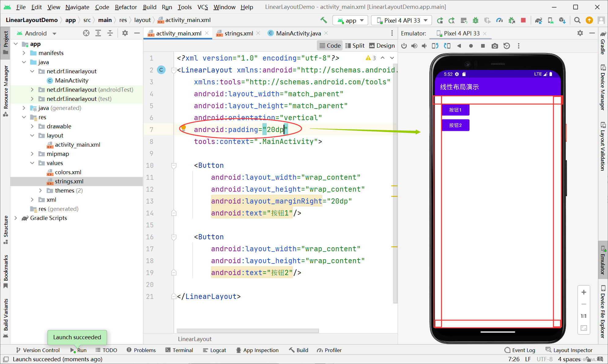Switch editor to Design view mode
Image resolution: width=608 pixels, height=364 pixels.
[382, 46]
